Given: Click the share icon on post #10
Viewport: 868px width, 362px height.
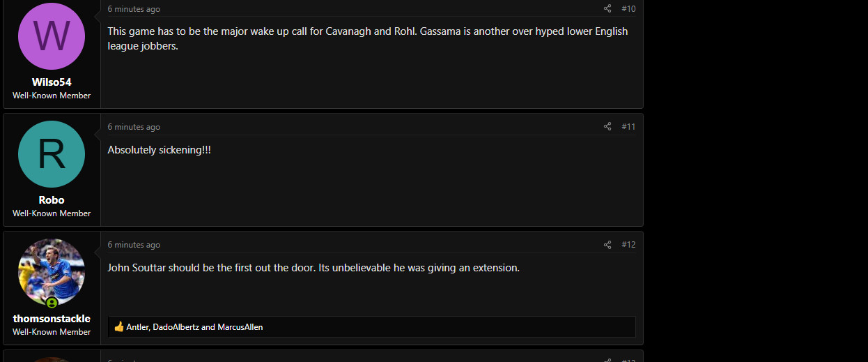Looking at the screenshot, I should click(x=607, y=9).
